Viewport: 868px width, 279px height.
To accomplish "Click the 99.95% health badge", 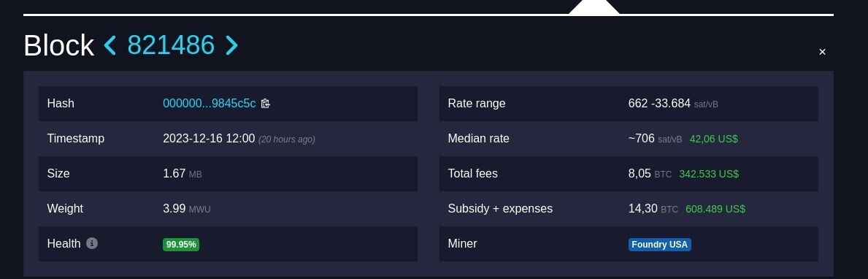I will pyautogui.click(x=181, y=245).
